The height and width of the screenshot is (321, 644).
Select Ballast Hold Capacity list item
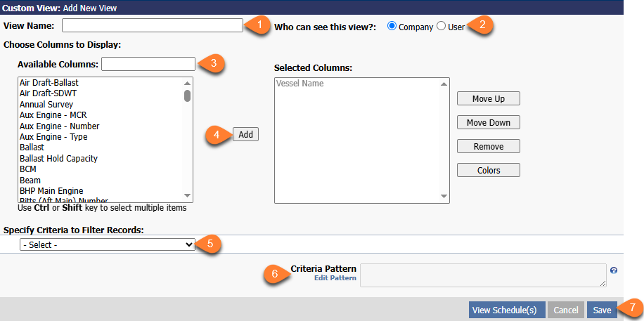point(58,159)
